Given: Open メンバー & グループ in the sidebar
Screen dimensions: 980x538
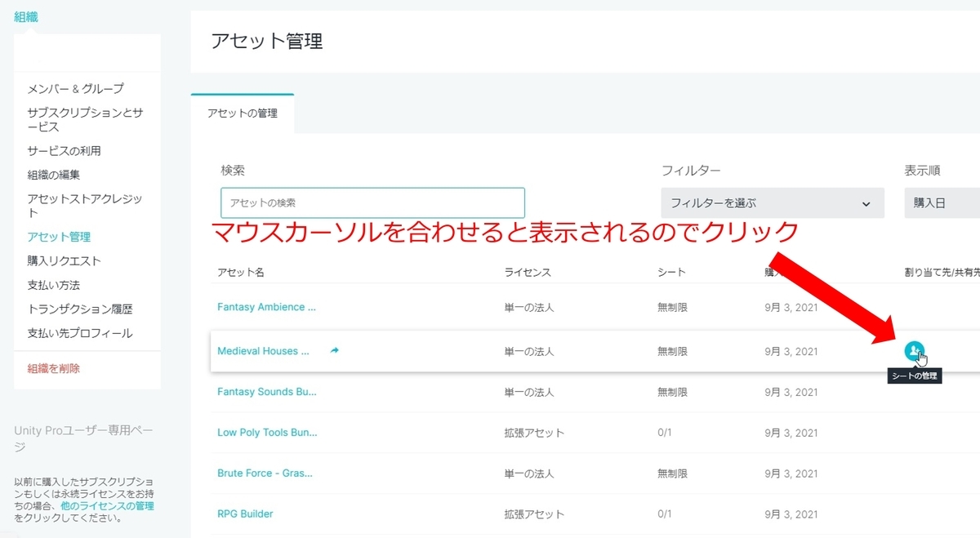Looking at the screenshot, I should (x=75, y=88).
